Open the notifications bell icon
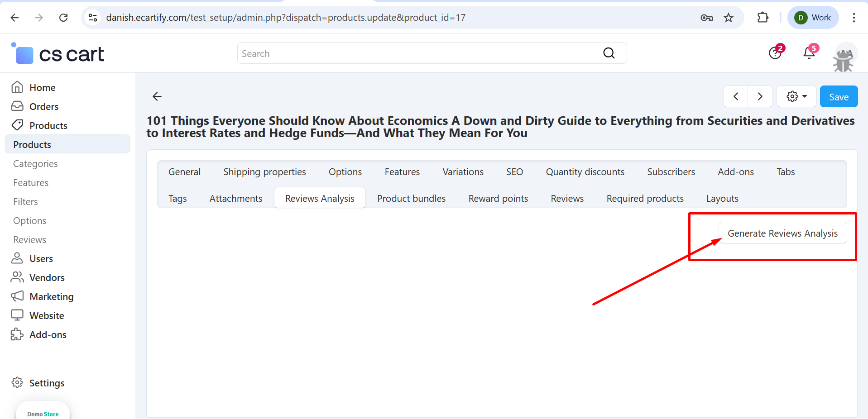The image size is (868, 419). (x=809, y=53)
